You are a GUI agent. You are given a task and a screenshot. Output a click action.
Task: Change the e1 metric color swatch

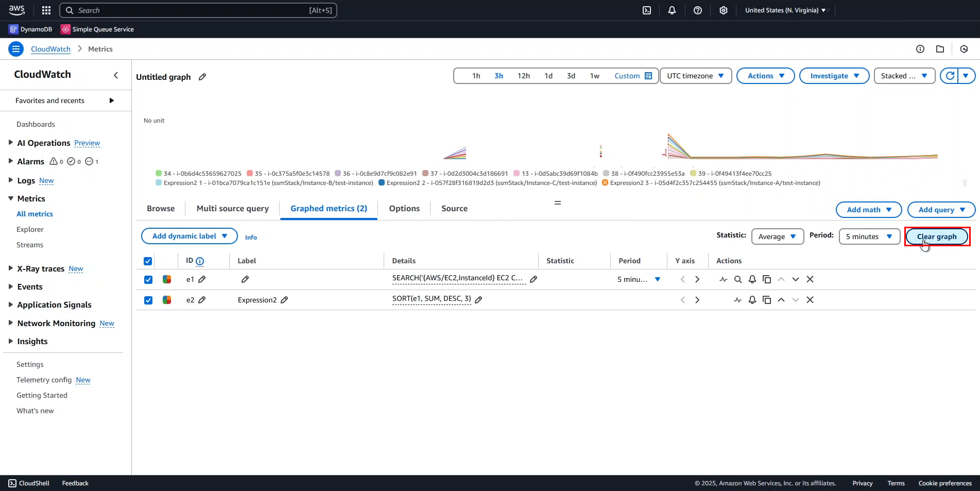166,279
